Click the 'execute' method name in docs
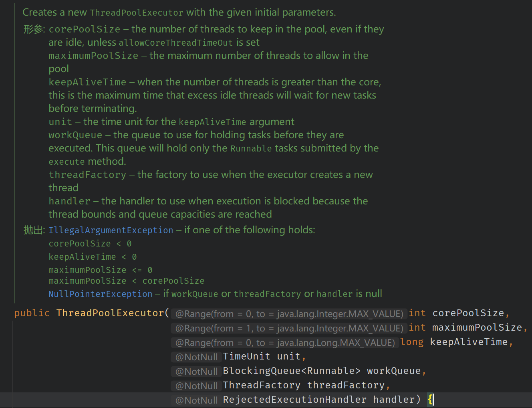This screenshot has height=408, width=532. [66, 162]
